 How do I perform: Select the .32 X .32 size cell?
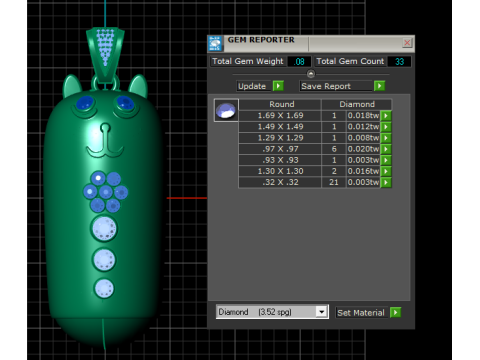click(x=280, y=182)
